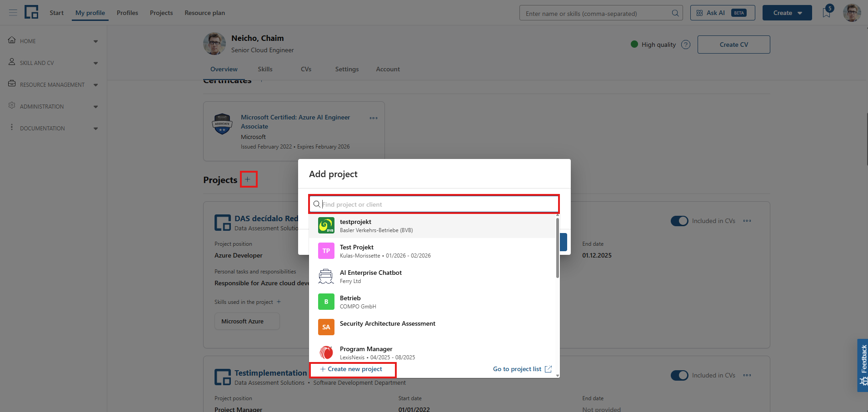Open the three-dot menu on Testimplementation project
Image resolution: width=868 pixels, height=412 pixels.
(747, 375)
